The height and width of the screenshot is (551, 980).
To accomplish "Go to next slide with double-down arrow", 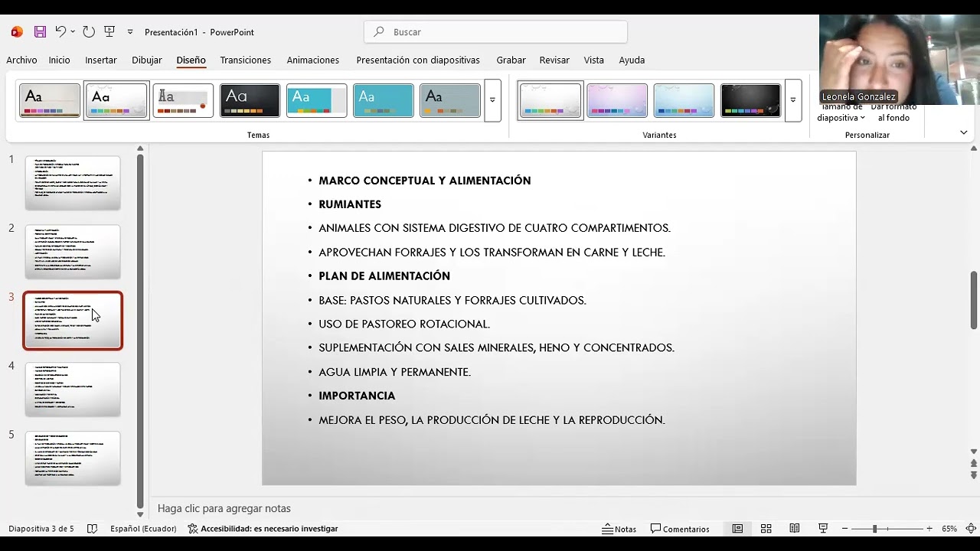I will pyautogui.click(x=974, y=475).
